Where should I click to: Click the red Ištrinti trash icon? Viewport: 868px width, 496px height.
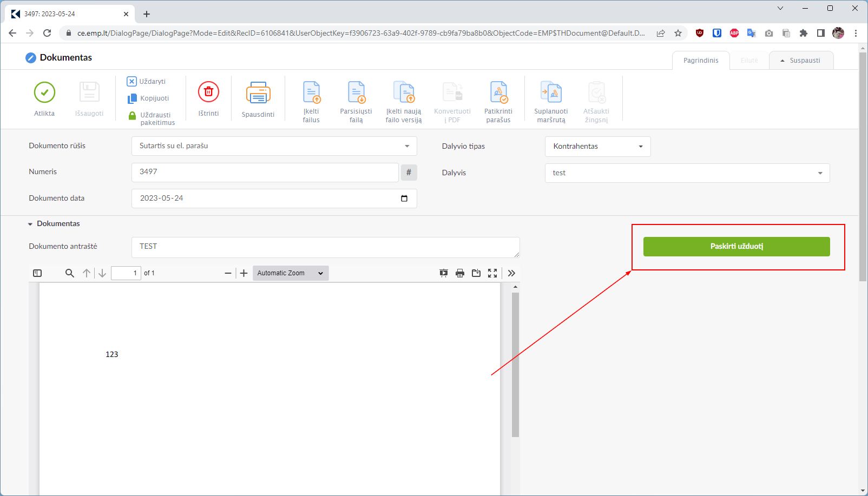[208, 92]
